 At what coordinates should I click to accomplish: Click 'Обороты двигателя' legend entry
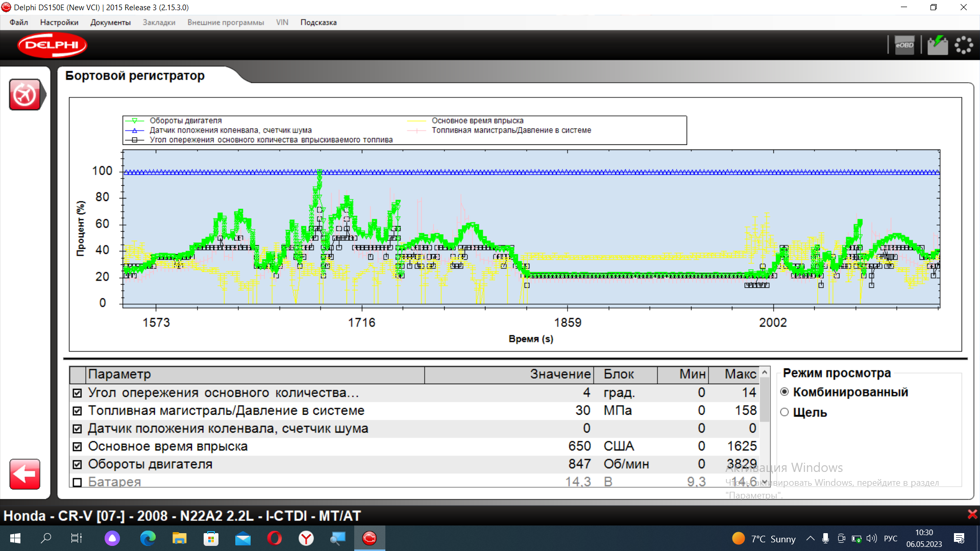tap(186, 121)
